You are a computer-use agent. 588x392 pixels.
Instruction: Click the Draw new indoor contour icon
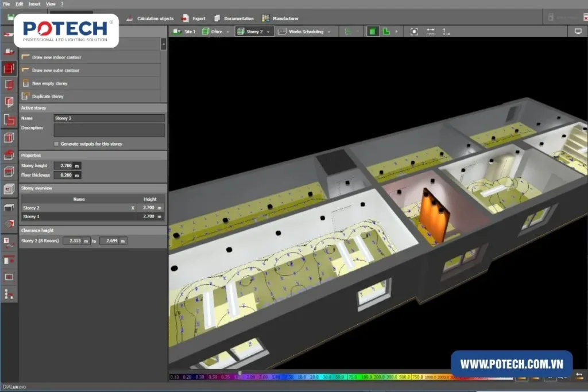[x=25, y=57]
